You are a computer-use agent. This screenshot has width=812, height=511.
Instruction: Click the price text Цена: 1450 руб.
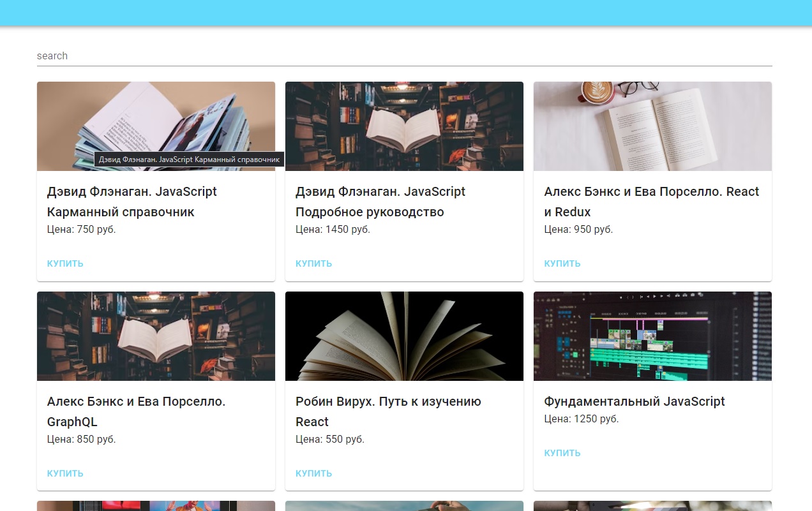pos(333,230)
